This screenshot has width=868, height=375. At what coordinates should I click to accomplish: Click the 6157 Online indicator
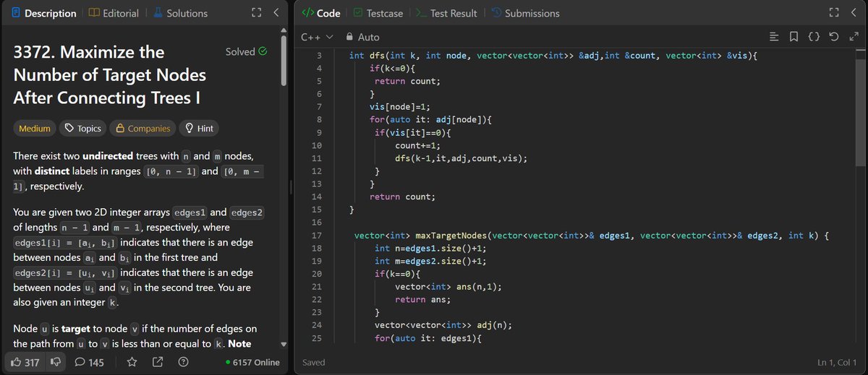[252, 362]
